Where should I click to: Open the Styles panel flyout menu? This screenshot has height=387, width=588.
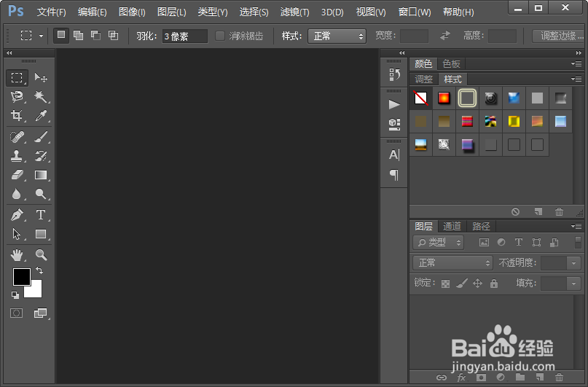pyautogui.click(x=576, y=79)
